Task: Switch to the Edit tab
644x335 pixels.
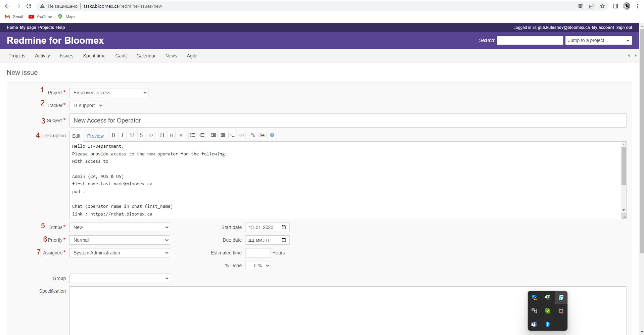Action: tap(76, 136)
